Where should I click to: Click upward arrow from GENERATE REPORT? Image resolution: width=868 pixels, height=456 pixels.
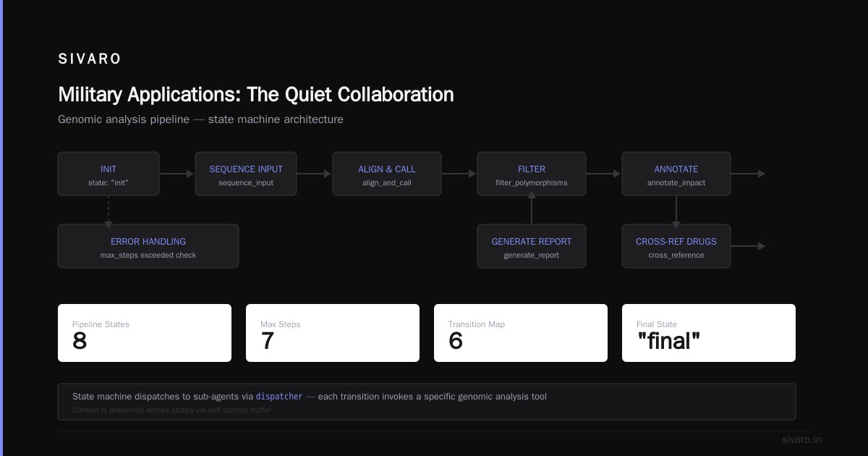pos(532,210)
